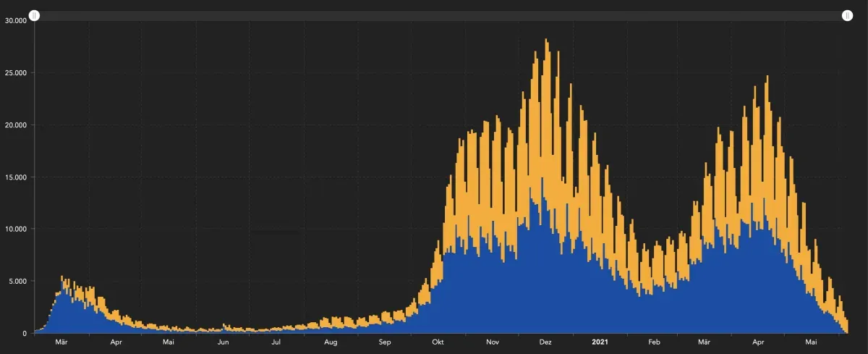Click the 30.000 y-axis label
This screenshot has width=868, height=354.
[x=15, y=20]
